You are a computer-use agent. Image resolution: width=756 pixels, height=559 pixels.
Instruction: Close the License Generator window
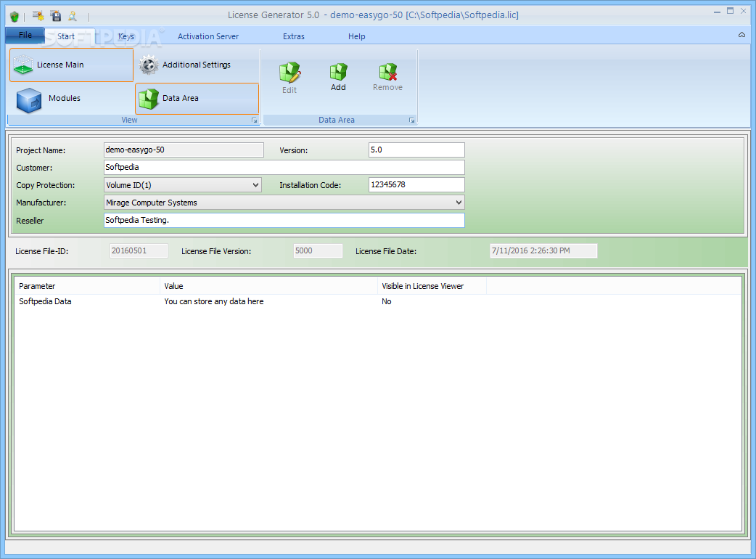[x=744, y=11]
